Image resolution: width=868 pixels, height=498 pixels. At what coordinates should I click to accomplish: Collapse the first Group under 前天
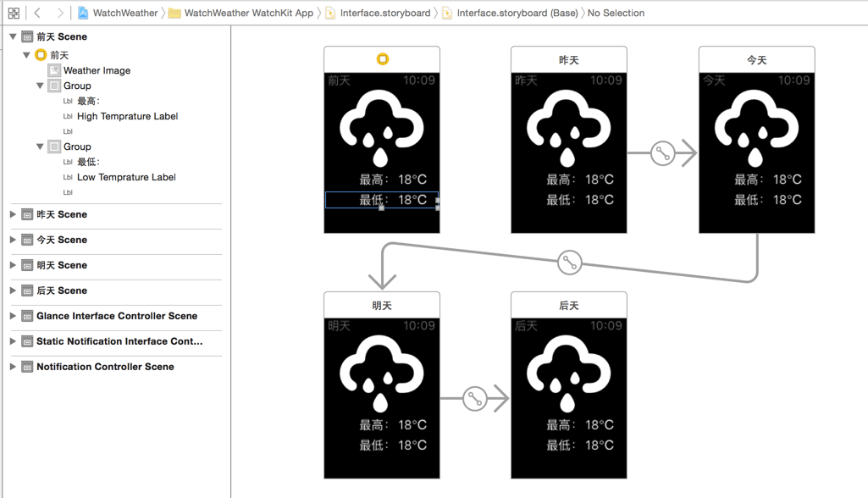click(40, 86)
